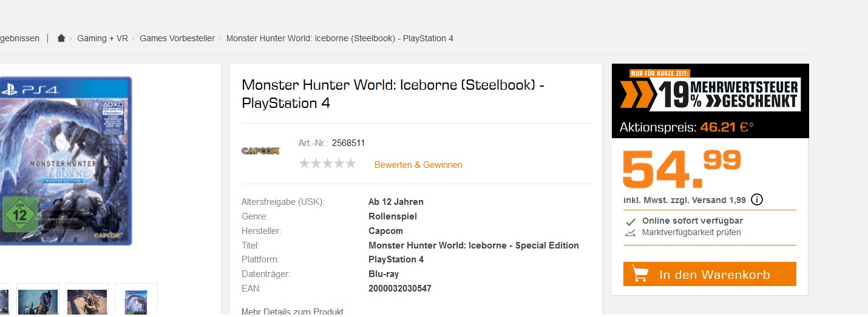Click Online sofort verfügbar text
Image resolution: width=868 pixels, height=317 pixels.
[x=693, y=221]
